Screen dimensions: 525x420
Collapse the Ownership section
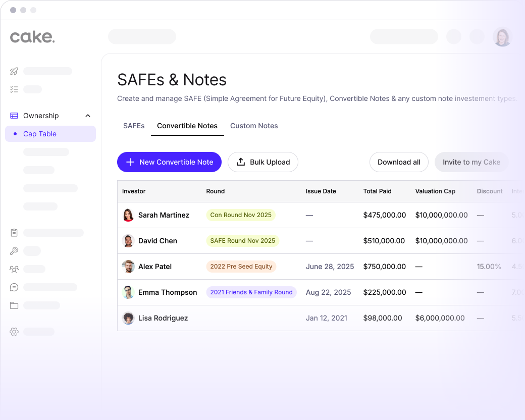tap(88, 116)
